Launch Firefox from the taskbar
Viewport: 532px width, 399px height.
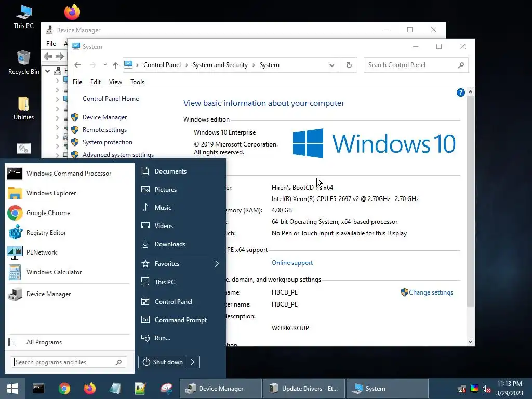89,389
